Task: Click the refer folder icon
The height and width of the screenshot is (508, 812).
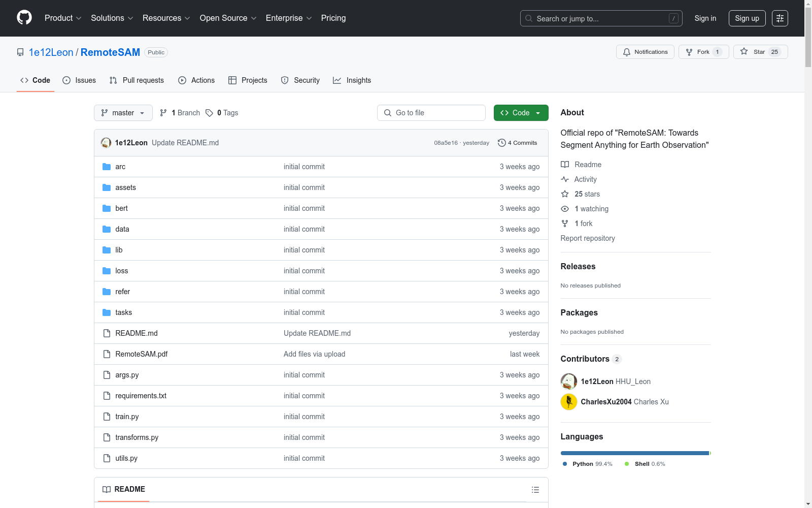Action: [107, 292]
